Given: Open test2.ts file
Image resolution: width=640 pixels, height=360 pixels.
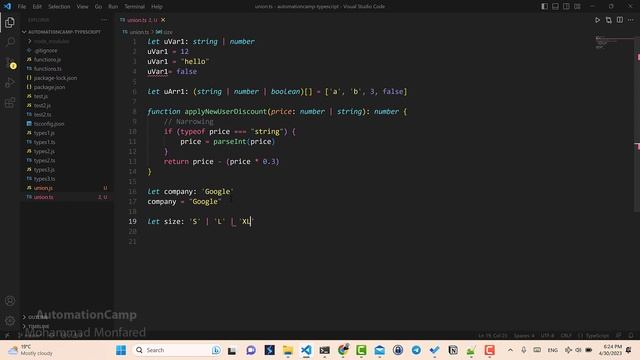Looking at the screenshot, I should [x=42, y=115].
